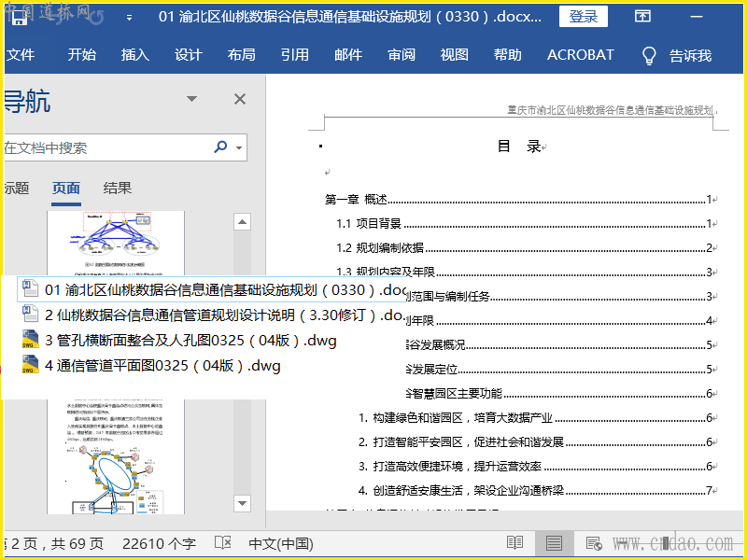Switch to the ACROBAT ribbon tab
The height and width of the screenshot is (560, 747).
click(x=580, y=55)
